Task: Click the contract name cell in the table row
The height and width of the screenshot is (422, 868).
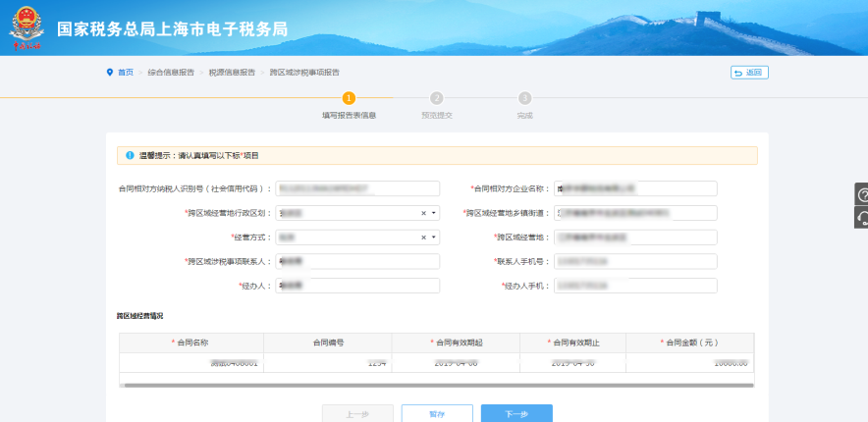Action: (191, 363)
